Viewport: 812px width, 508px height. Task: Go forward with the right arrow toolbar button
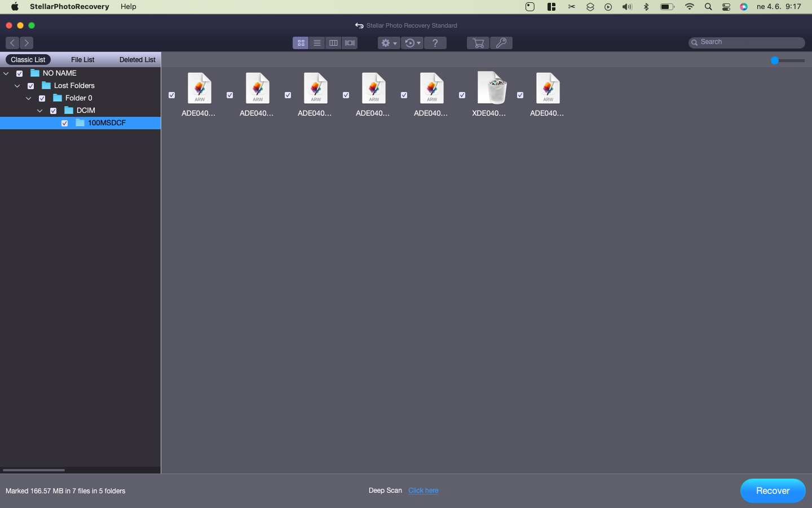tap(27, 43)
